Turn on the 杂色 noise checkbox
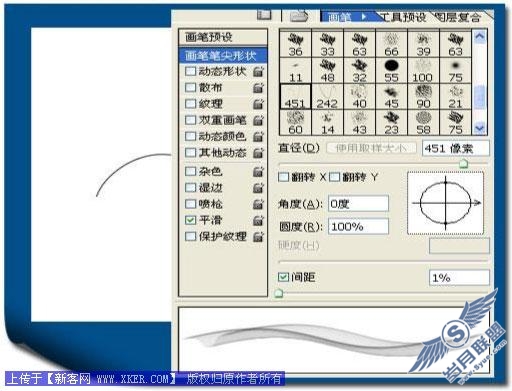Screen dimensions: 512x391 tap(190, 171)
